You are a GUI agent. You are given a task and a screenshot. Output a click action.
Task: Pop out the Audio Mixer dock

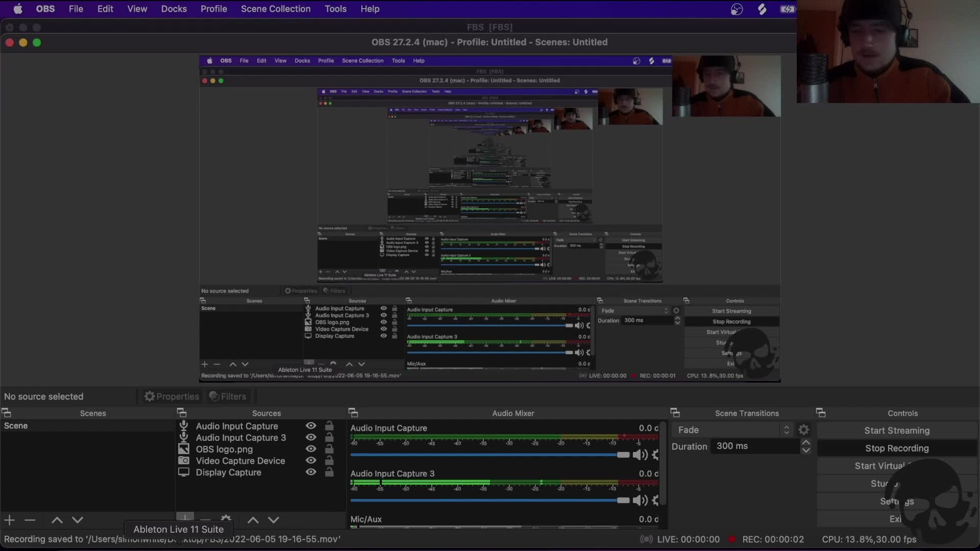click(x=353, y=413)
